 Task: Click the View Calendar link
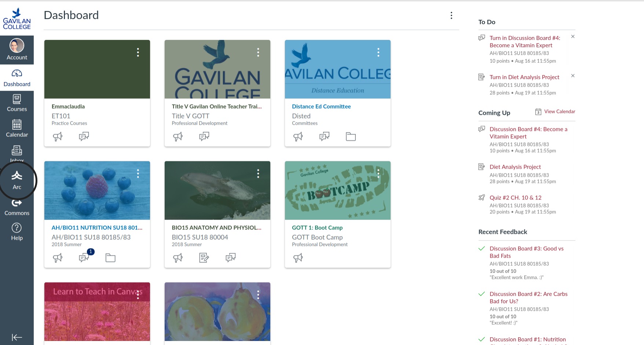point(559,111)
